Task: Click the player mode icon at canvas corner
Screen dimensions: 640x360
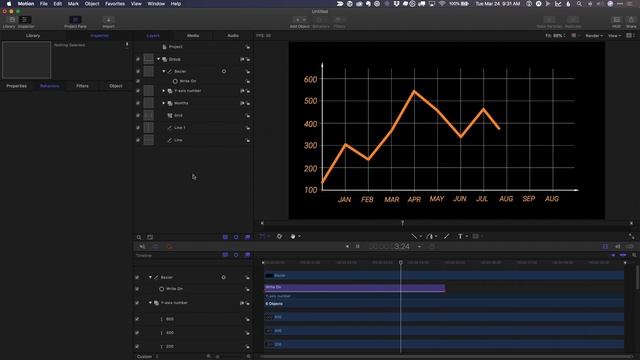Action: click(631, 236)
